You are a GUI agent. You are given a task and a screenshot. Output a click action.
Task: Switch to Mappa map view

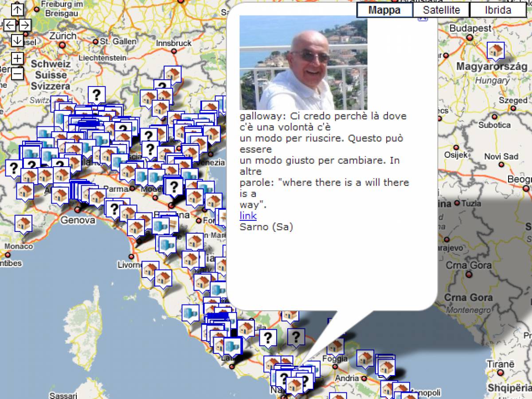(x=384, y=10)
